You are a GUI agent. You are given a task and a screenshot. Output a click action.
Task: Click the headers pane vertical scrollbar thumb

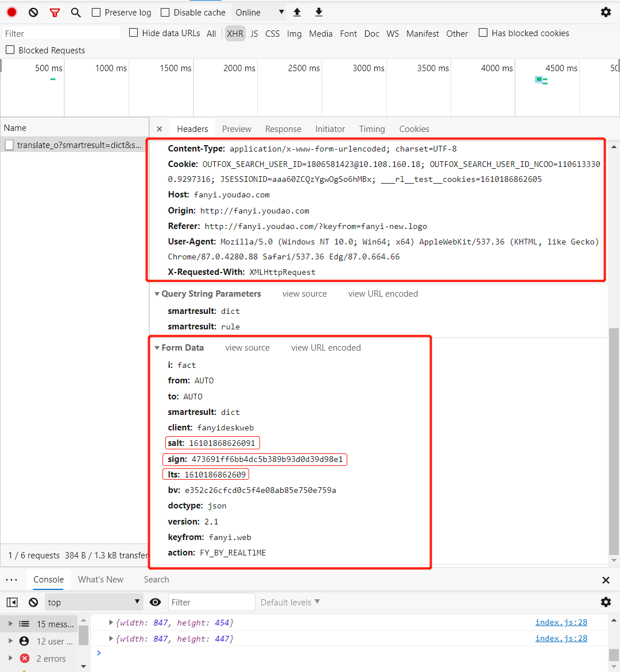tap(614, 441)
